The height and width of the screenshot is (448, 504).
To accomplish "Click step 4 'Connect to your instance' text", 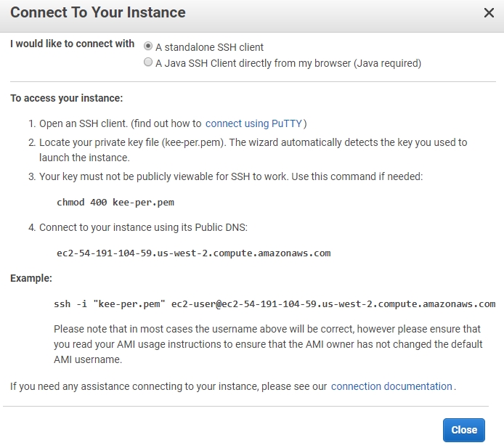I will (x=143, y=227).
